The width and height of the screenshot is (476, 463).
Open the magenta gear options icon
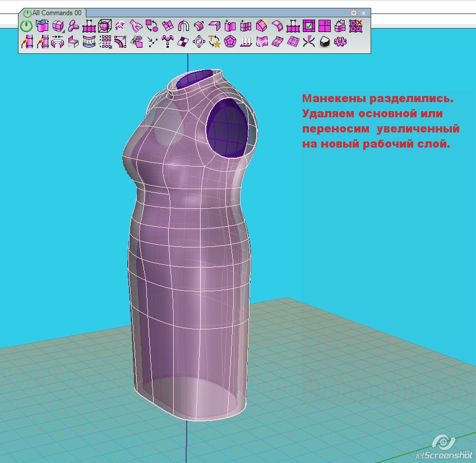click(340, 42)
